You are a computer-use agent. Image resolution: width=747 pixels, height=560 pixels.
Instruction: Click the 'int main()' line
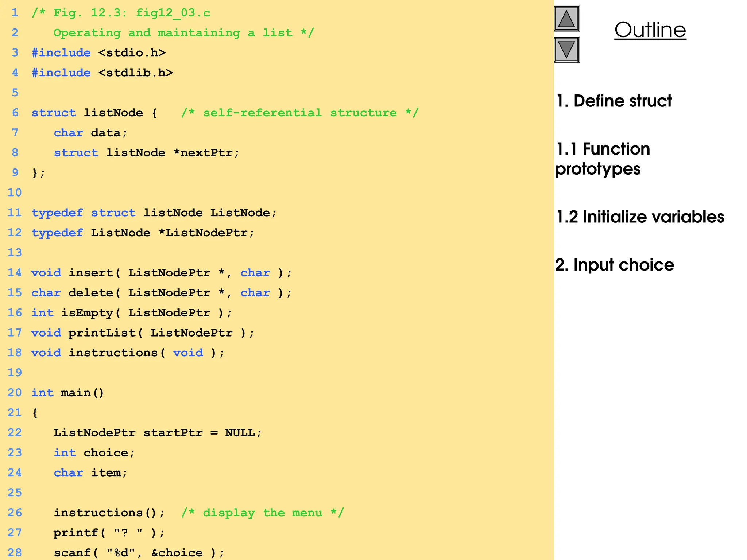(68, 393)
